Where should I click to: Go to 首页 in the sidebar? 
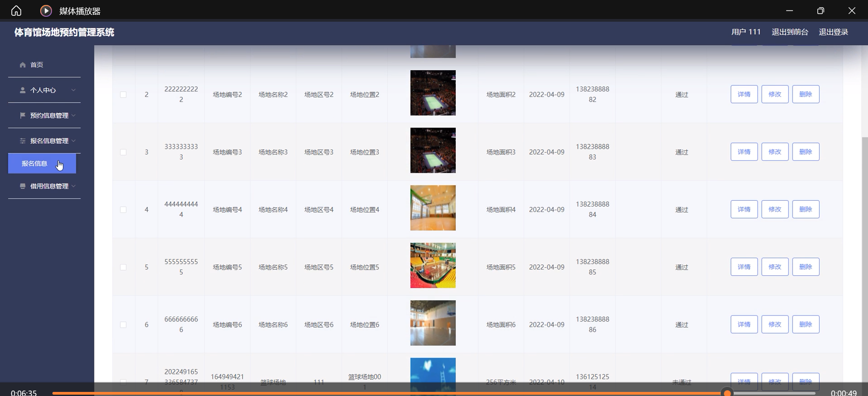[x=37, y=65]
